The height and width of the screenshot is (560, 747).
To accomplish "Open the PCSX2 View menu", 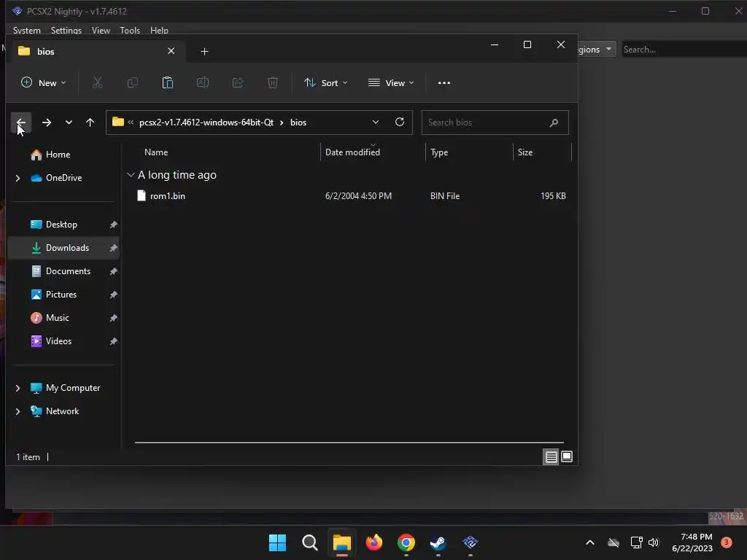I will pos(101,30).
